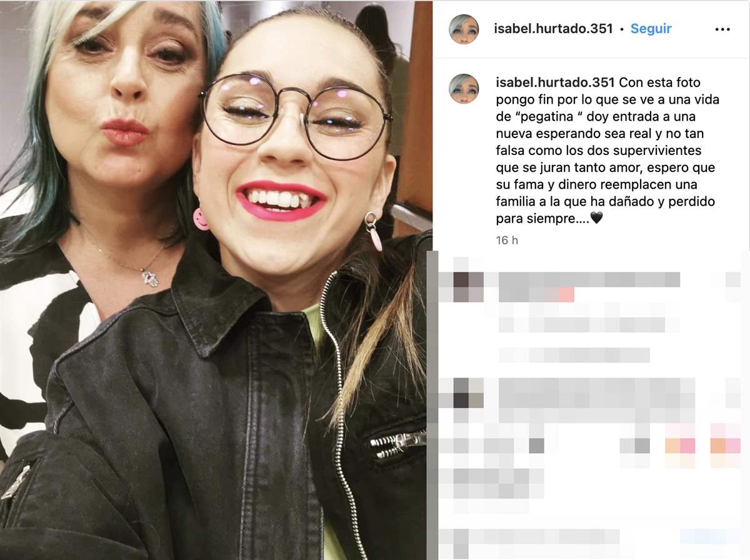Viewport: 750px width, 560px height.
Task: Open the second blurred commenter's avatar
Action: tap(468, 392)
